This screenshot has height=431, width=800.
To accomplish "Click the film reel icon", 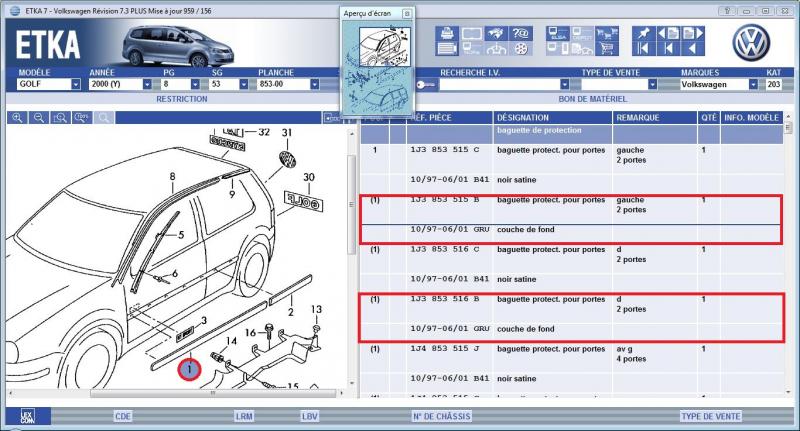I will [x=521, y=49].
